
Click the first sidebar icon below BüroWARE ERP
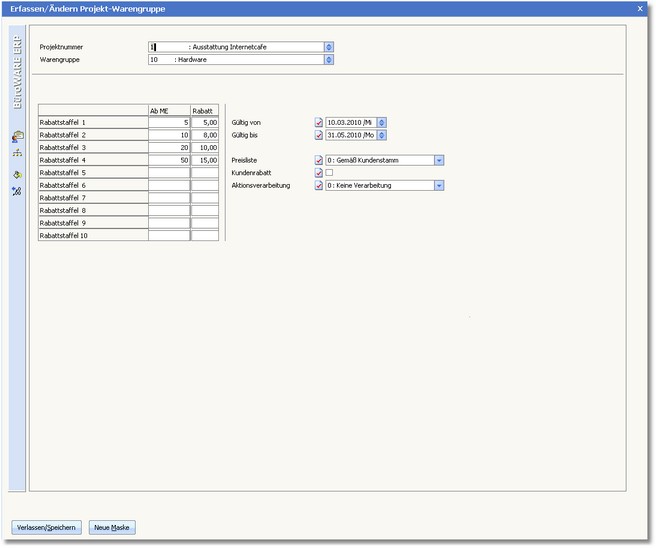(17, 136)
